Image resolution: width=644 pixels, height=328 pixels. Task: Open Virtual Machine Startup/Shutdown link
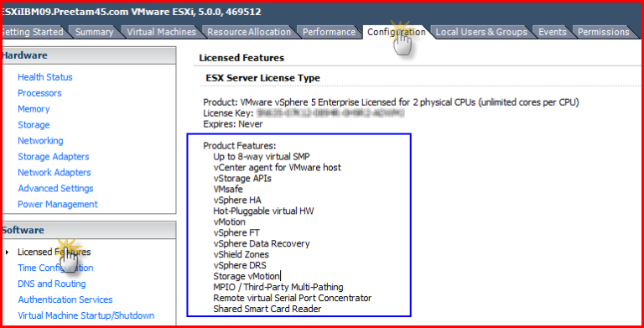click(x=86, y=315)
